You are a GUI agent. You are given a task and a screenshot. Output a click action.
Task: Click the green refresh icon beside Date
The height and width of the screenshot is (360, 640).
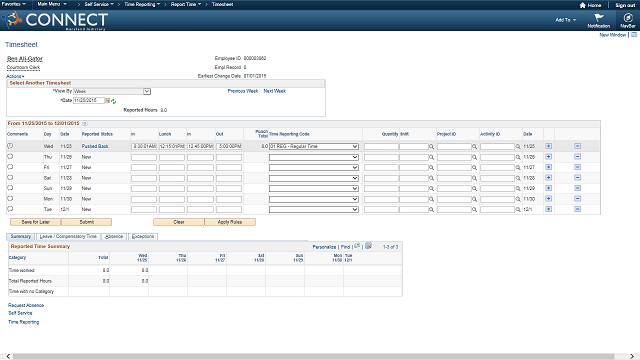coord(113,101)
